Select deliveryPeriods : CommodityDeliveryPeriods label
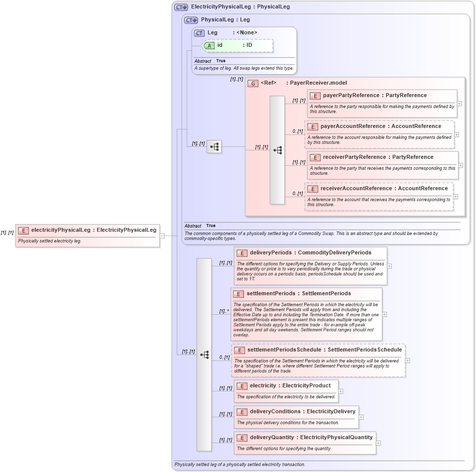 tap(311, 252)
